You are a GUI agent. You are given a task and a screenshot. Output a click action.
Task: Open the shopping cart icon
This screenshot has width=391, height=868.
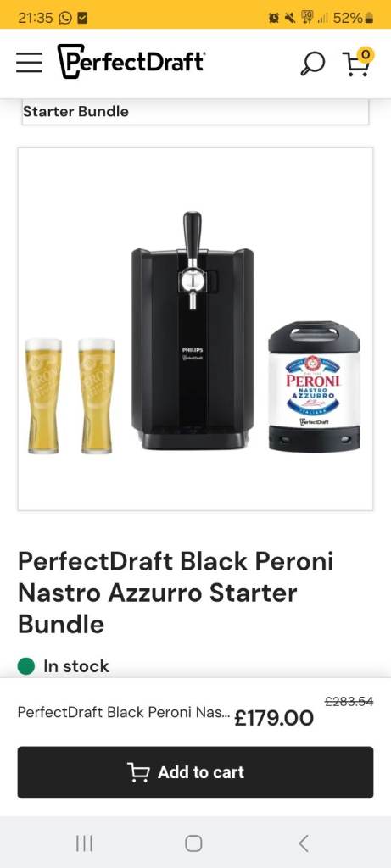point(357,63)
